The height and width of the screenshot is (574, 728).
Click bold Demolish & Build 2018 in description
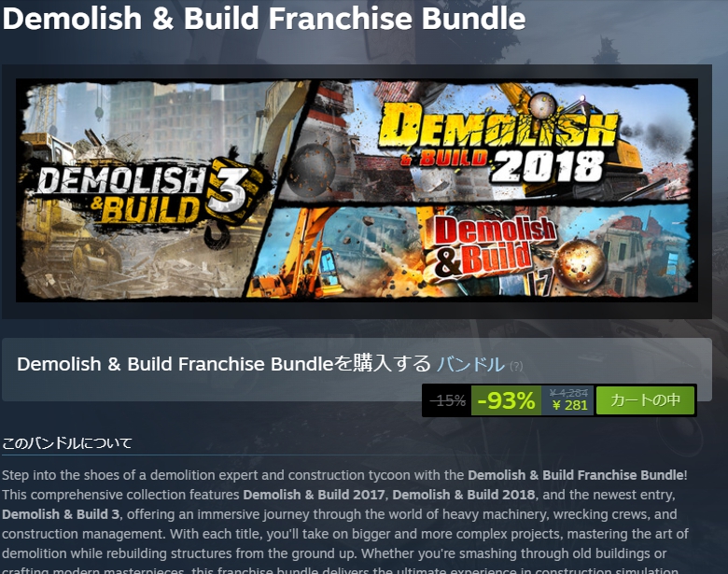(463, 495)
